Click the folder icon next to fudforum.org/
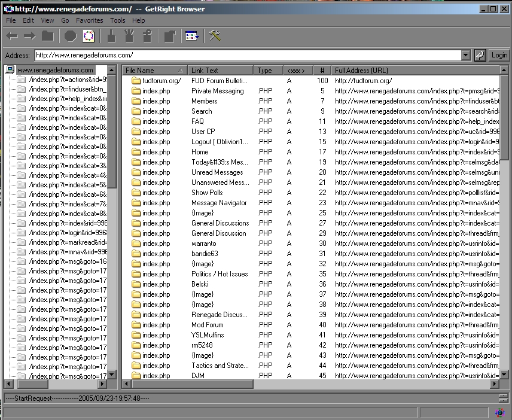 pos(136,81)
